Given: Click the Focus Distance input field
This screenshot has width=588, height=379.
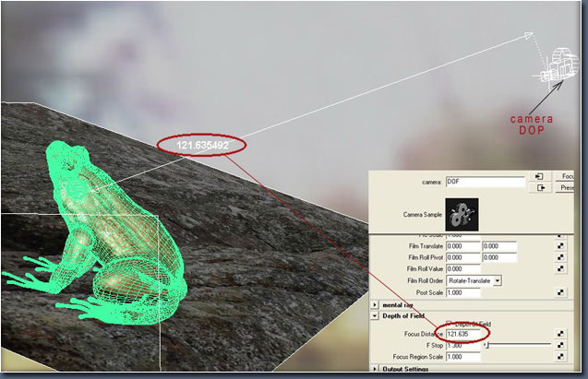Looking at the screenshot, I should coord(462,333).
